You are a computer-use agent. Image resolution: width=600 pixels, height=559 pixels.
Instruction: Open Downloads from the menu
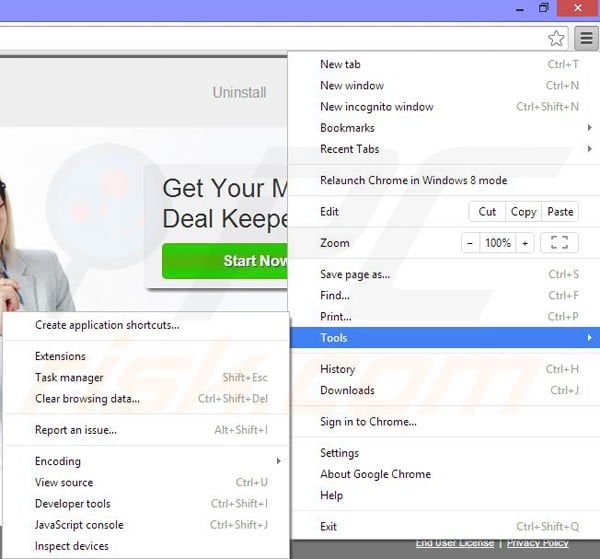(x=444, y=390)
